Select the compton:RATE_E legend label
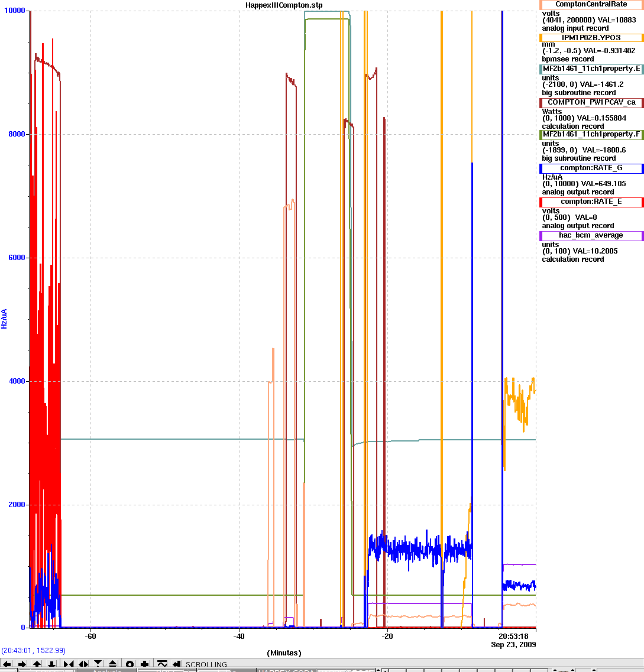The width and height of the screenshot is (644, 672). [x=591, y=202]
